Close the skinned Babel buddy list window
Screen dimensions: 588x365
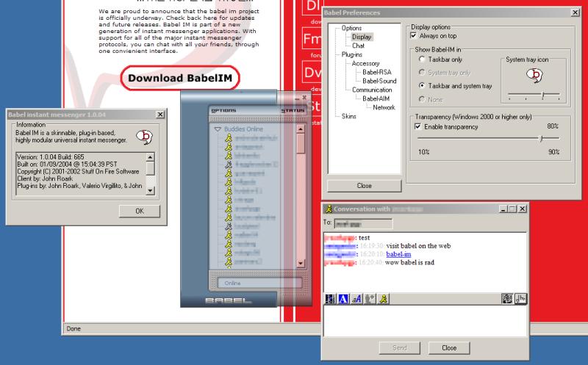[x=304, y=98]
